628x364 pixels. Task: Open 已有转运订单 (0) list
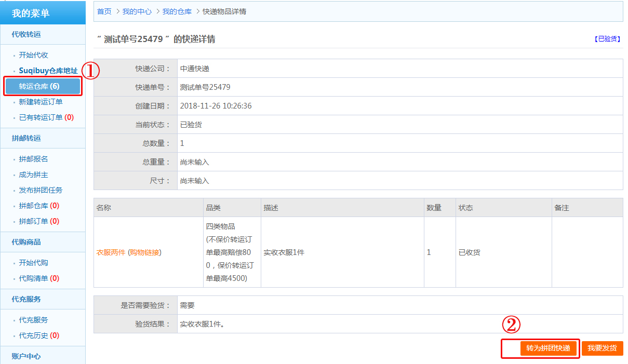pos(46,117)
